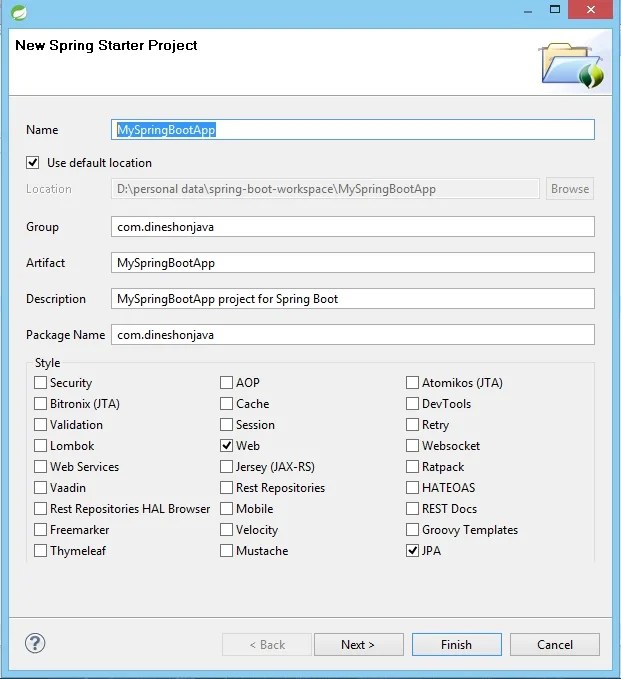Go to the Next wizard page

359,645
